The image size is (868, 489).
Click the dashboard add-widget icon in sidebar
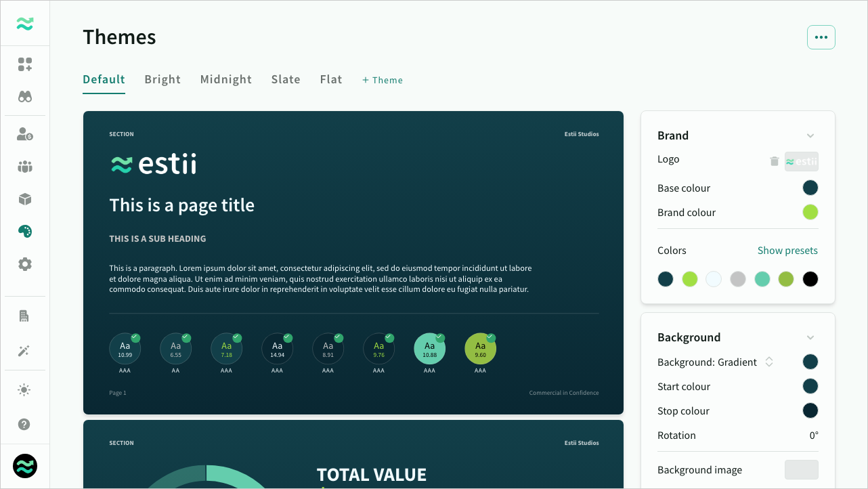coord(25,64)
